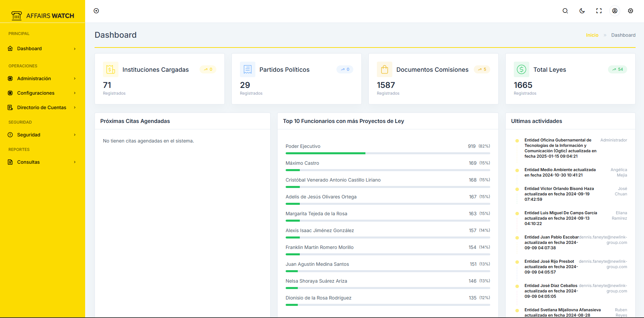Toggle dark mode with the moon icon
This screenshot has width=644, height=318.
point(582,11)
